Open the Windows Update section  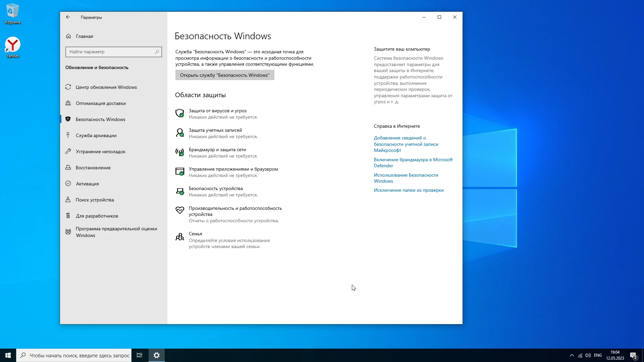point(106,87)
